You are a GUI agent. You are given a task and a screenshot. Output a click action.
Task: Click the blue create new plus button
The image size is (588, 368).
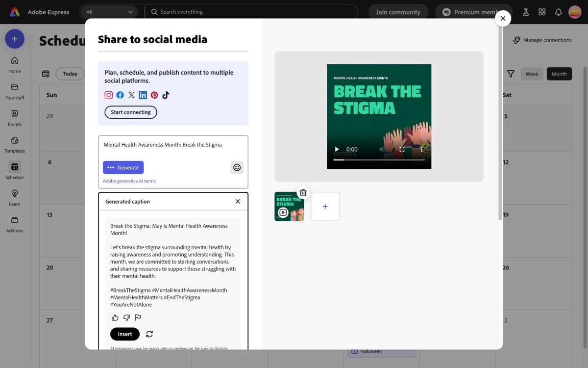coord(15,39)
